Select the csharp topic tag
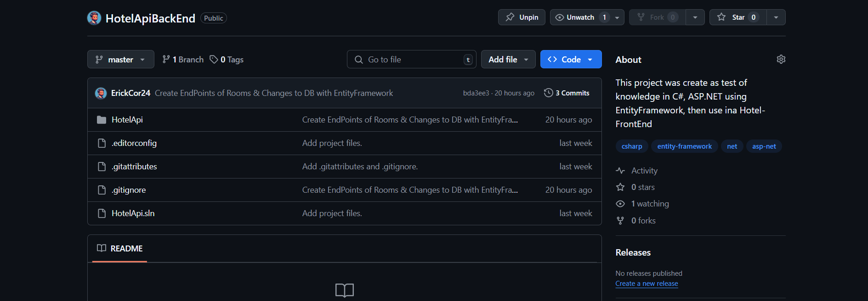Screen dimensions: 868x301 coord(632,146)
